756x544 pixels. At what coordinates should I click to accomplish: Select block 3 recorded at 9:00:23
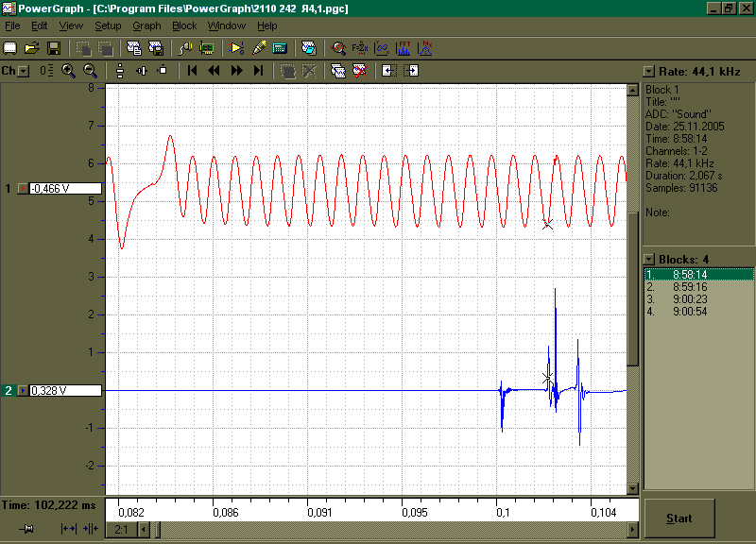click(x=699, y=299)
